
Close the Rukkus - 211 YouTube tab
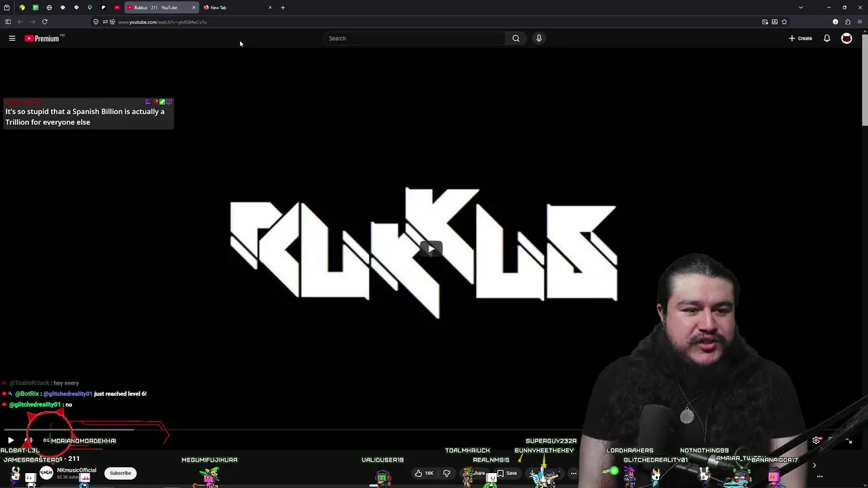[x=194, y=7]
